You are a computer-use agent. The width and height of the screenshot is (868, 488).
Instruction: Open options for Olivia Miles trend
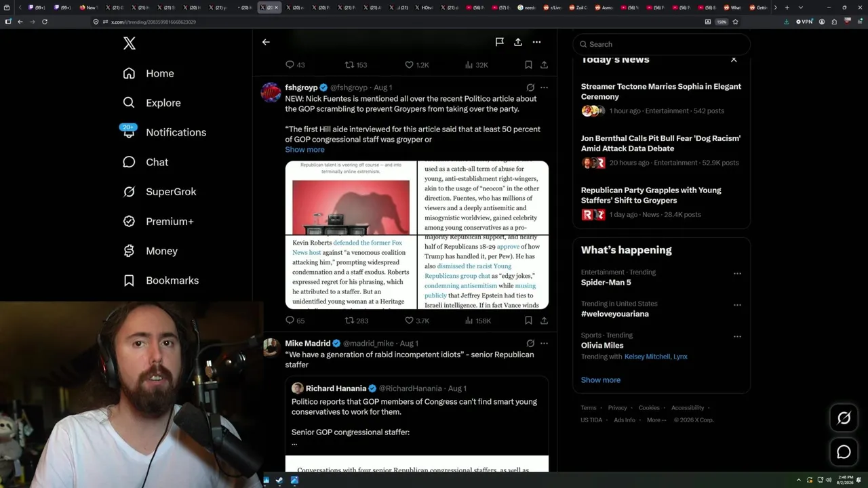coord(737,336)
